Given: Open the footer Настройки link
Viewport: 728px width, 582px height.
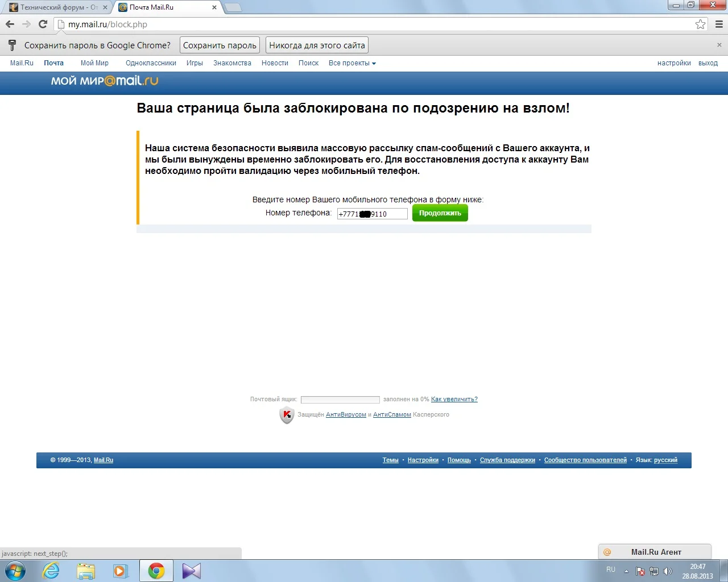Looking at the screenshot, I should (x=423, y=460).
